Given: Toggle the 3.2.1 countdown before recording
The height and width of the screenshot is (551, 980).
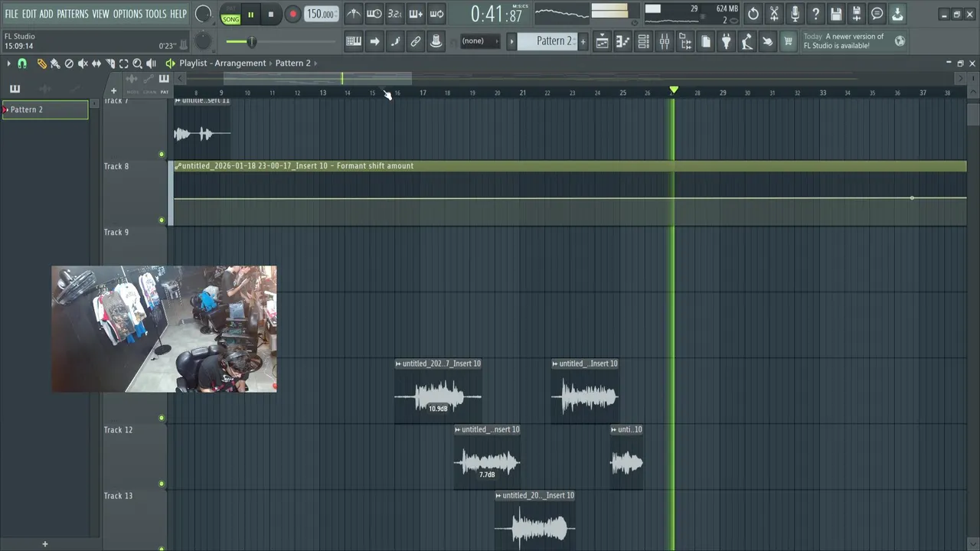Looking at the screenshot, I should (395, 14).
